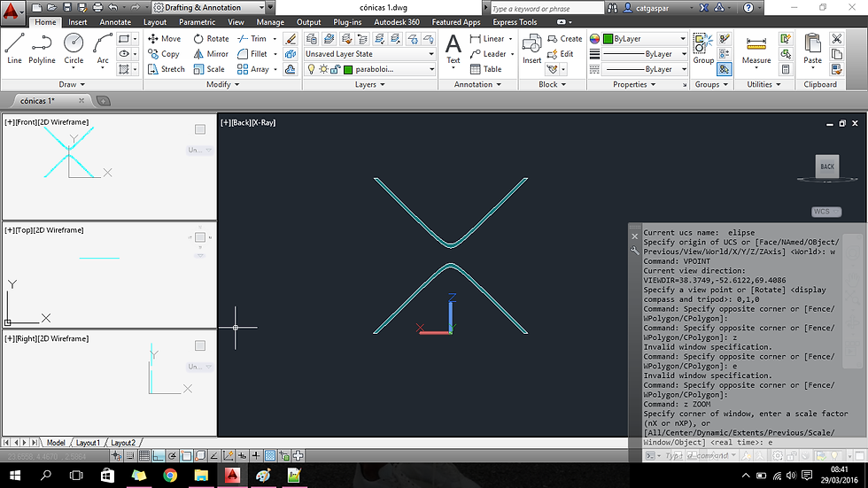868x488 pixels.
Task: Toggle layer freeze sun icon
Action: 323,69
